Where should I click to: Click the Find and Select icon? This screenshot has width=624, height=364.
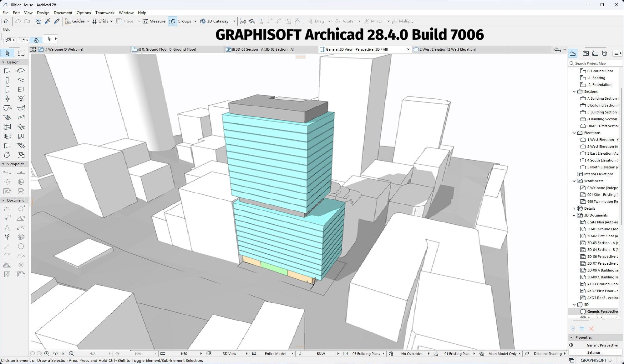(38, 21)
